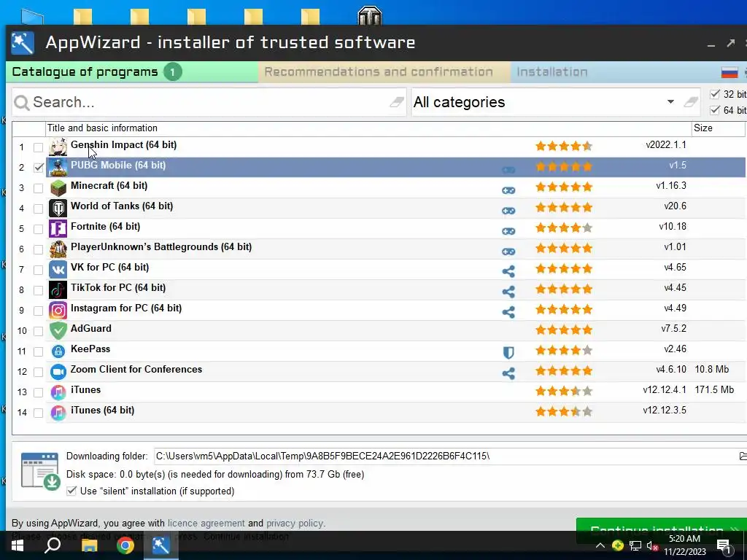Click the PUBG Mobile app icon

[x=58, y=167]
